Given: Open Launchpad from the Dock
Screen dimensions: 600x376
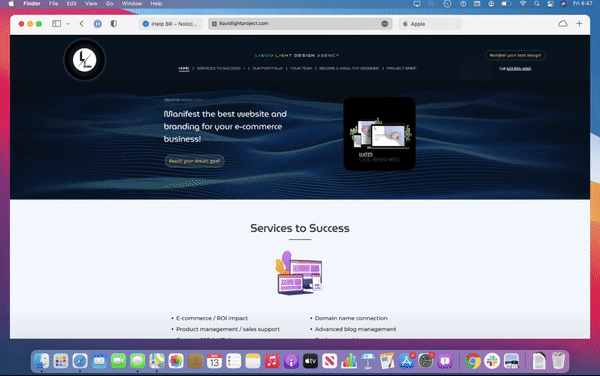Looking at the screenshot, I should [60, 361].
